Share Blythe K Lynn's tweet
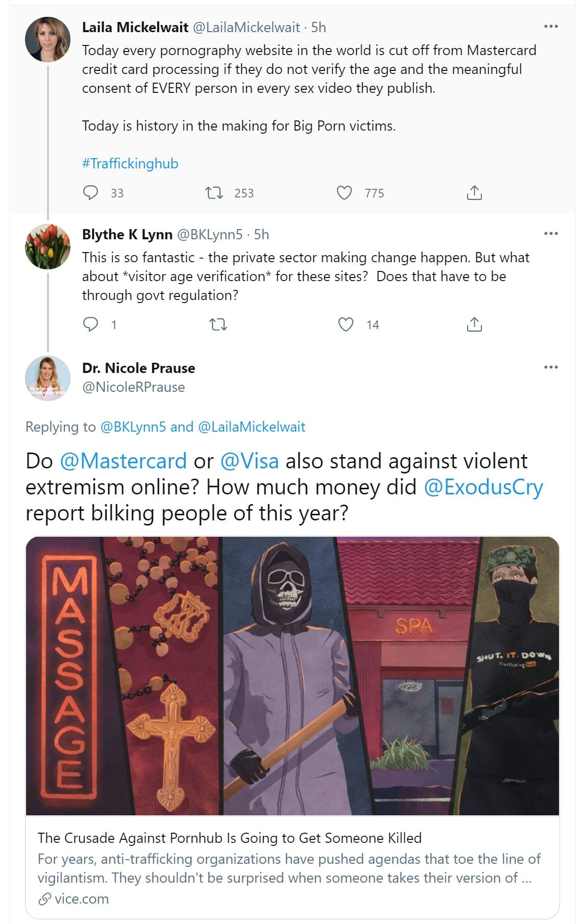Image resolution: width=582 pixels, height=924 pixels. click(474, 324)
